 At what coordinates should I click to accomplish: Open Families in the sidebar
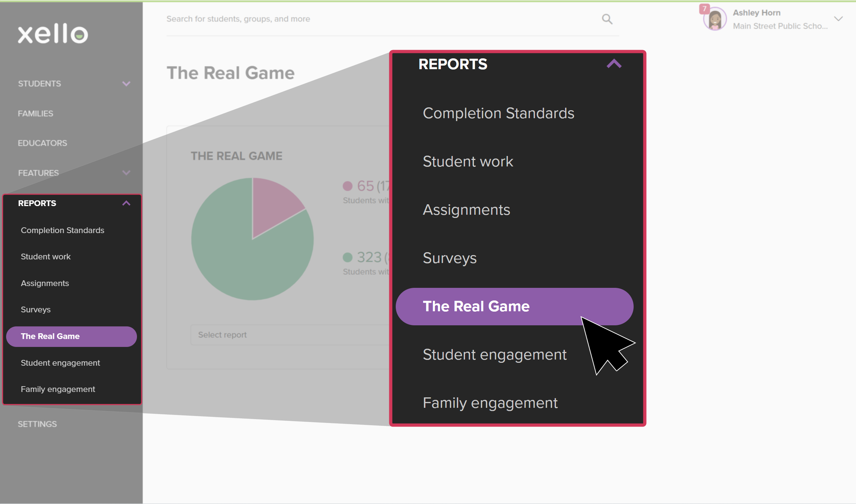36,113
